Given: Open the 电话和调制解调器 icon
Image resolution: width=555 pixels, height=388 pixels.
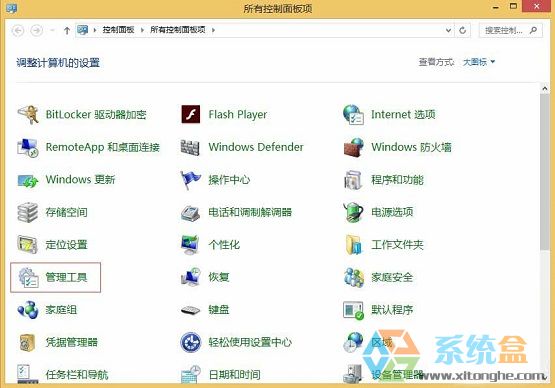Looking at the screenshot, I should pos(190,213).
